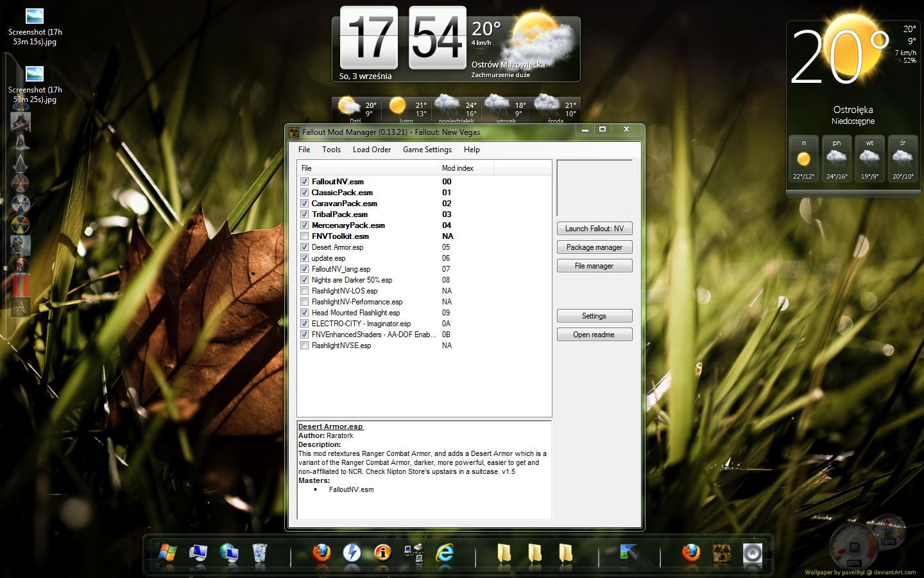Viewport: 924px width, 578px height.
Task: Launch Internet Explorer from the dock
Action: point(444,552)
